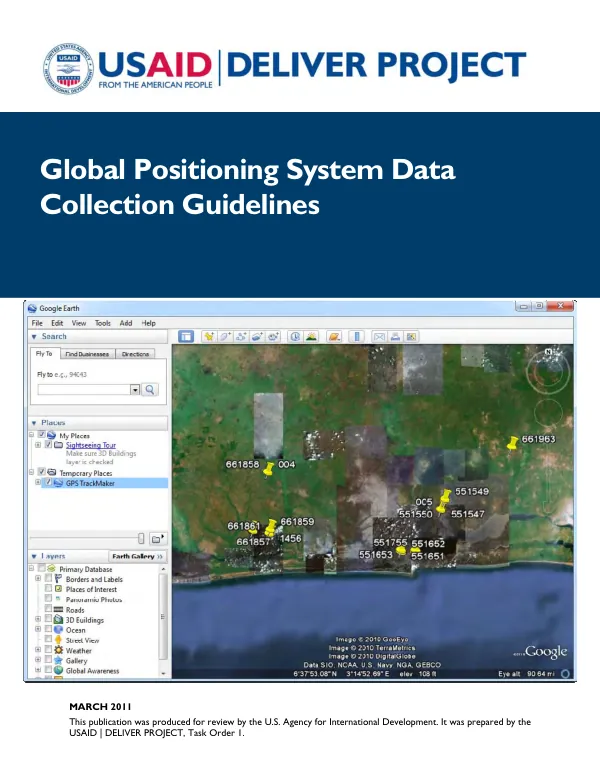Expand the Borders and Labels tree node
Viewport: 600px width, 777px height.
coord(38,579)
